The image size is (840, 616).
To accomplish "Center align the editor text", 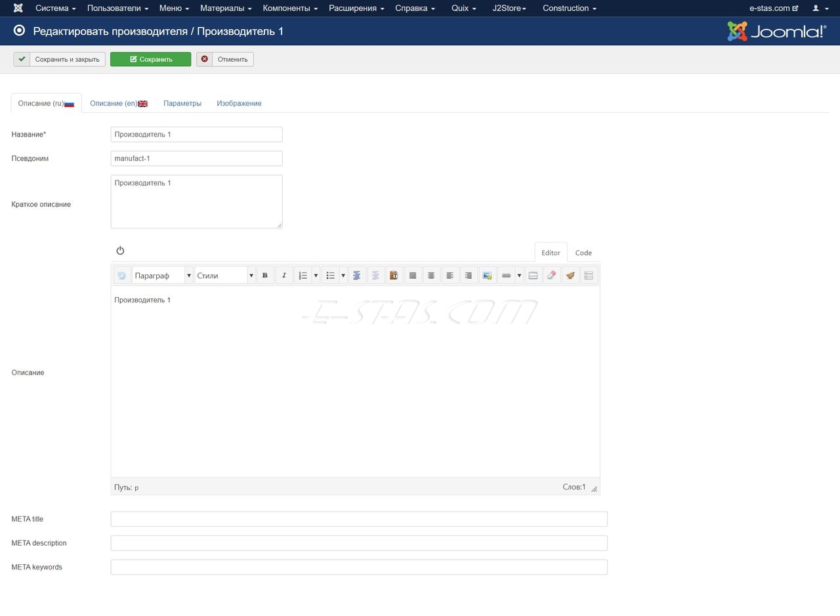I will coord(431,276).
